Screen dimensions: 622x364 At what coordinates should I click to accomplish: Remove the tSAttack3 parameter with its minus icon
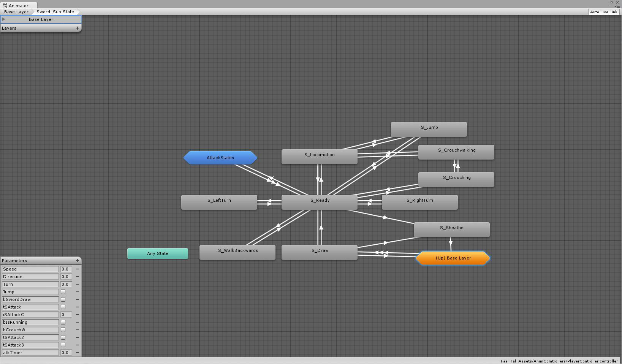78,345
